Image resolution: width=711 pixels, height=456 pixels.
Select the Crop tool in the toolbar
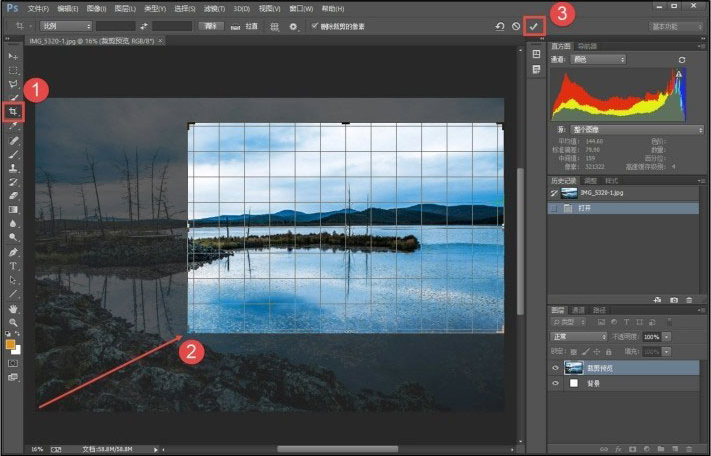(12, 112)
